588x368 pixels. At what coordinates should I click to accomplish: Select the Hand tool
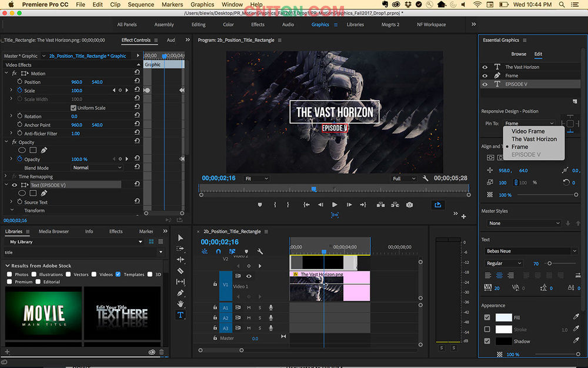coord(181,304)
